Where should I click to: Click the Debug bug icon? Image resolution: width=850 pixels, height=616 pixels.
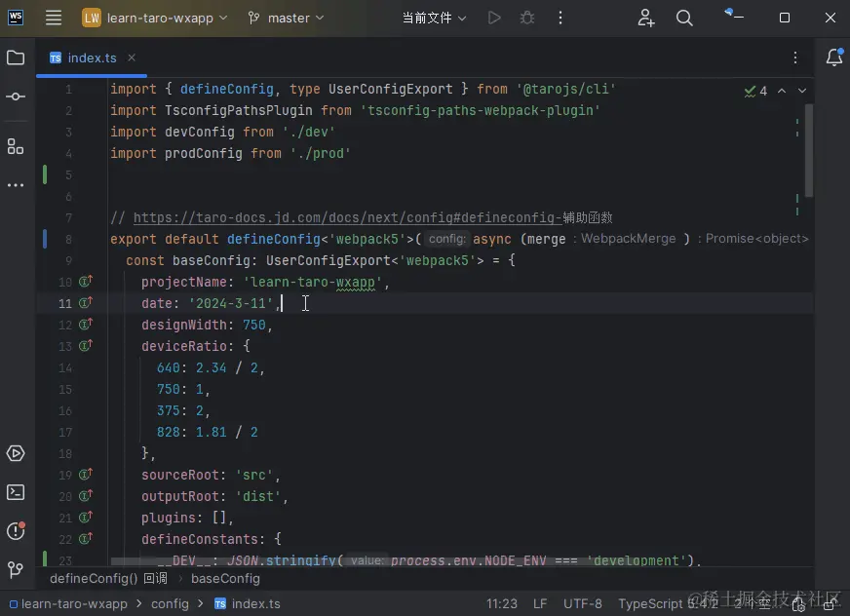(x=527, y=18)
